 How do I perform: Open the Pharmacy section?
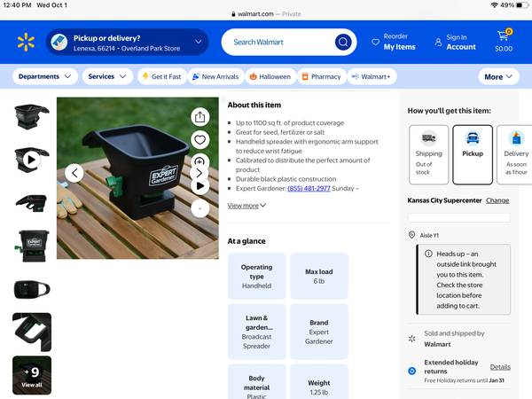322,76
